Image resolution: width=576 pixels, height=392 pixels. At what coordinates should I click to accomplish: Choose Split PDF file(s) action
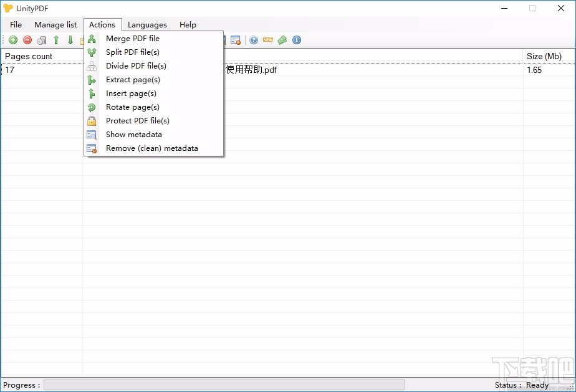(x=132, y=52)
